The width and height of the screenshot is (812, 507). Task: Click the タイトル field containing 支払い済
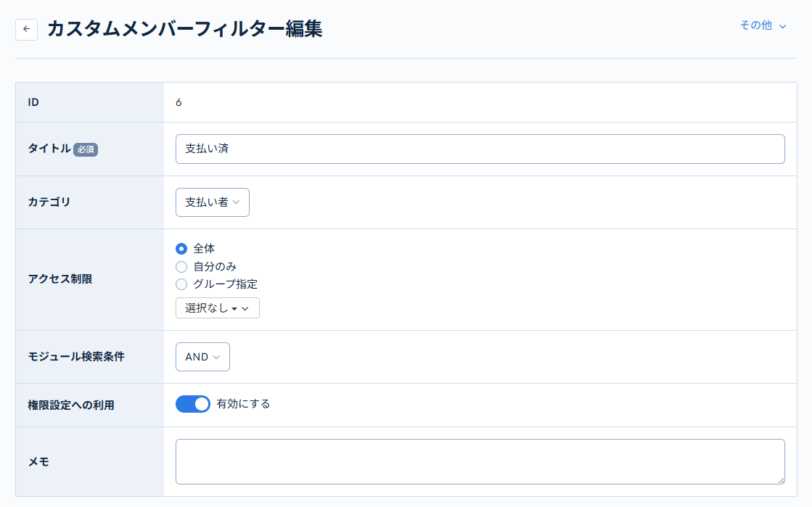(480, 149)
